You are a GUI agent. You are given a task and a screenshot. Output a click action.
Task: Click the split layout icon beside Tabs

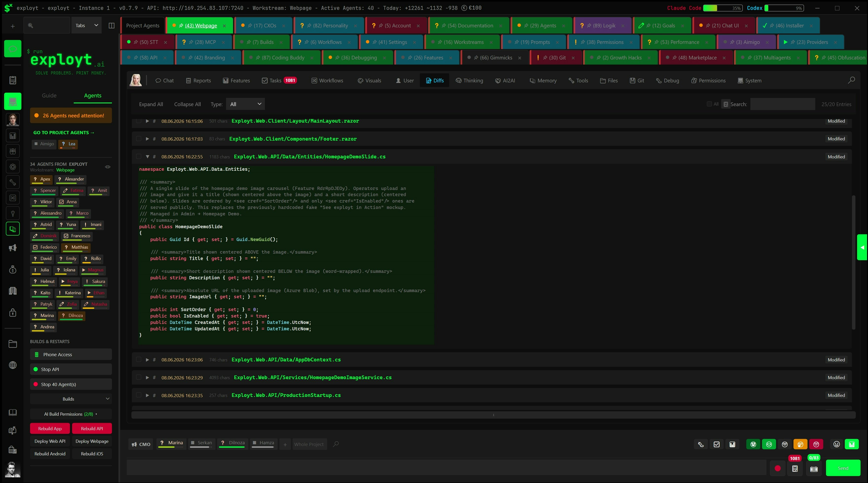point(111,26)
